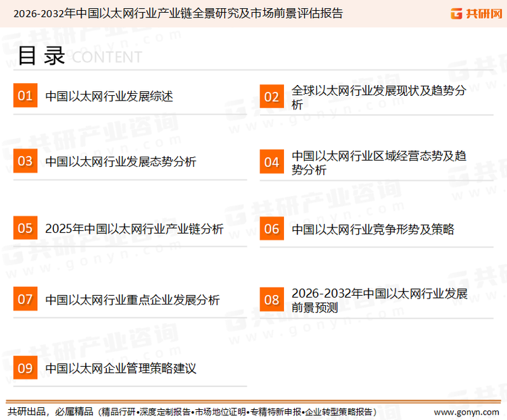The image size is (507, 420).
Task: Select chapter 中国以太网行业区域经营态势及趋势分析
Action: click(379, 163)
